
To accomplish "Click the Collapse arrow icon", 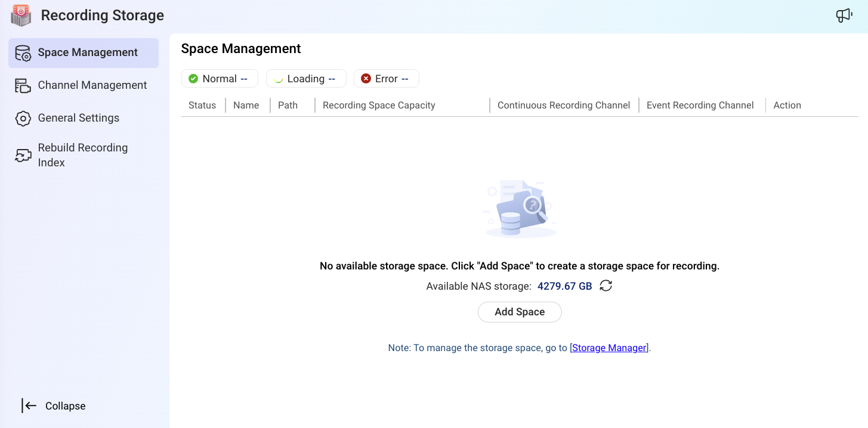I will click(x=29, y=406).
